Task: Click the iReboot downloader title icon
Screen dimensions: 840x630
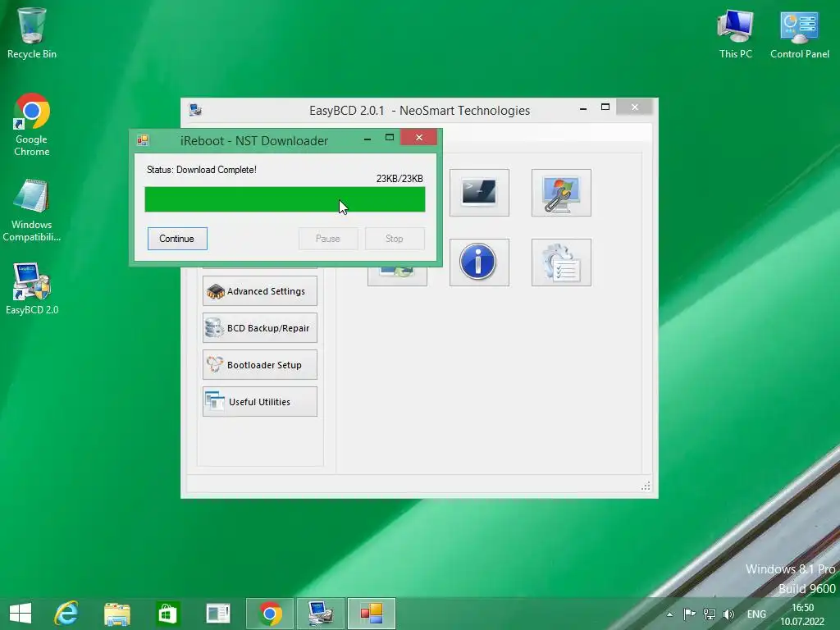Action: (143, 140)
